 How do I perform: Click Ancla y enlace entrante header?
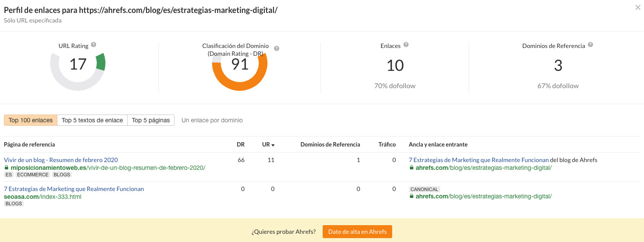438,144
